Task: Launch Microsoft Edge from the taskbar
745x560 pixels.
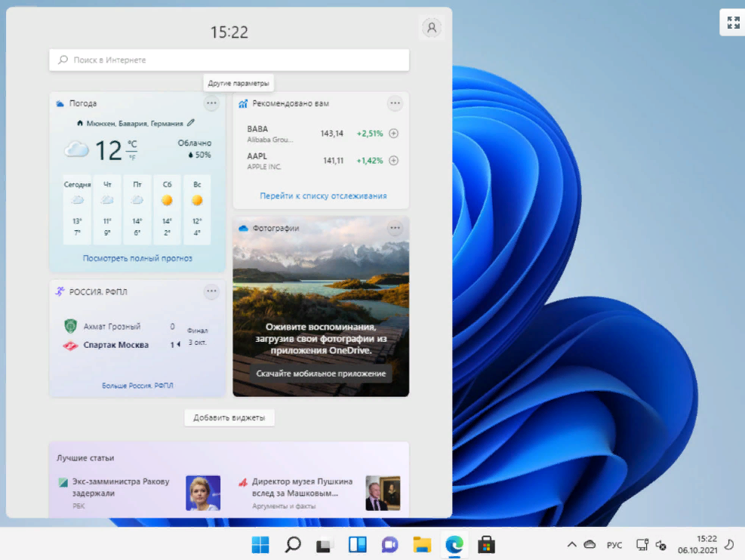Action: tap(454, 544)
